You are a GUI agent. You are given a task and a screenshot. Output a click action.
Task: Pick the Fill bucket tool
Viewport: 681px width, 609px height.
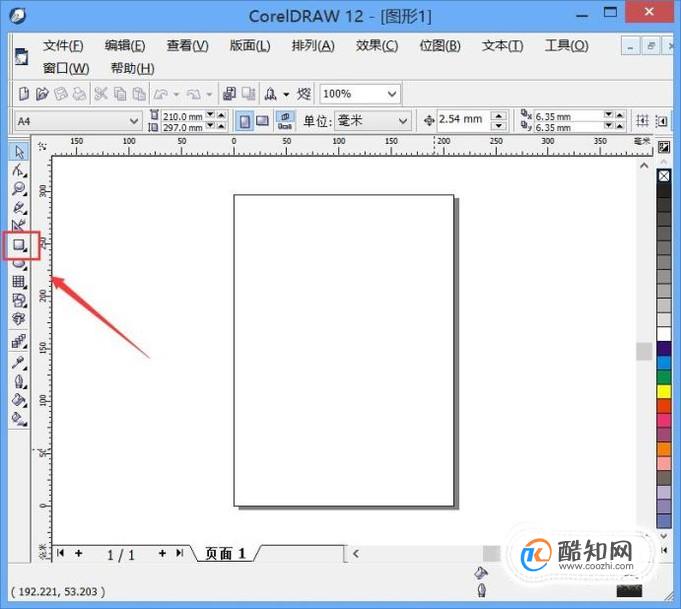(x=19, y=400)
